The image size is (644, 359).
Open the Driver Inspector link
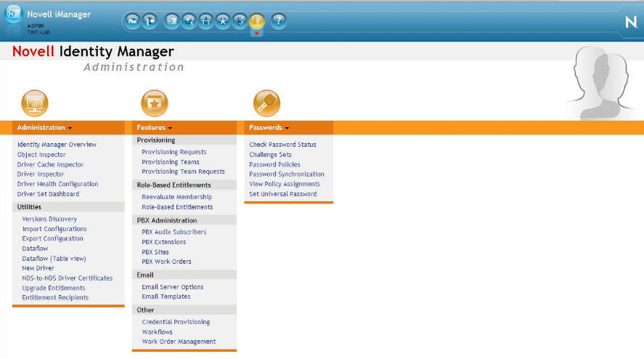click(x=41, y=174)
